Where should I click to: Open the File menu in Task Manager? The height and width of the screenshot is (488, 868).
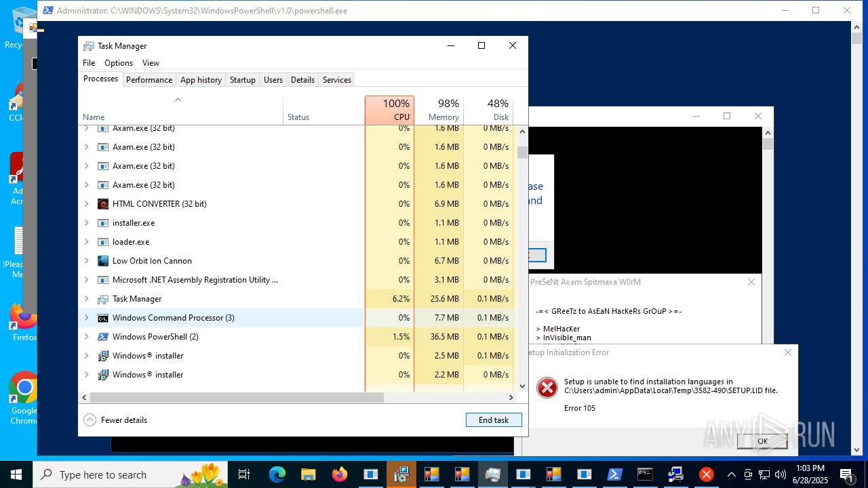pyautogui.click(x=89, y=63)
